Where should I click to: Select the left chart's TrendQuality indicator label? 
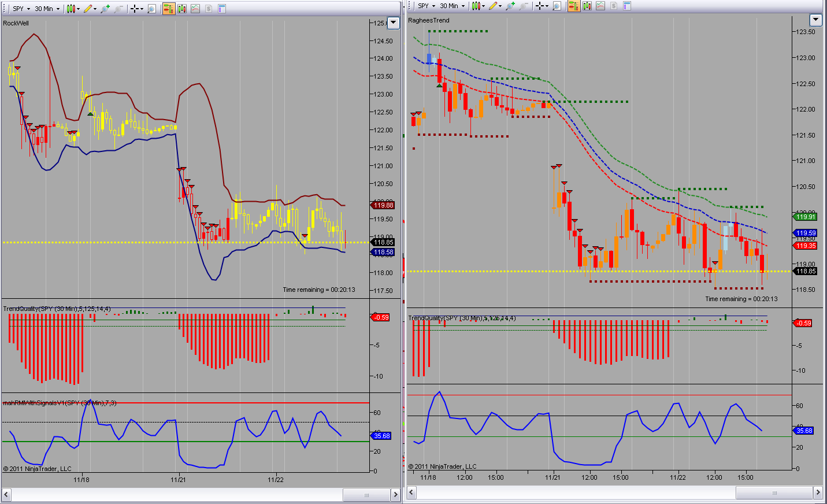click(57, 309)
